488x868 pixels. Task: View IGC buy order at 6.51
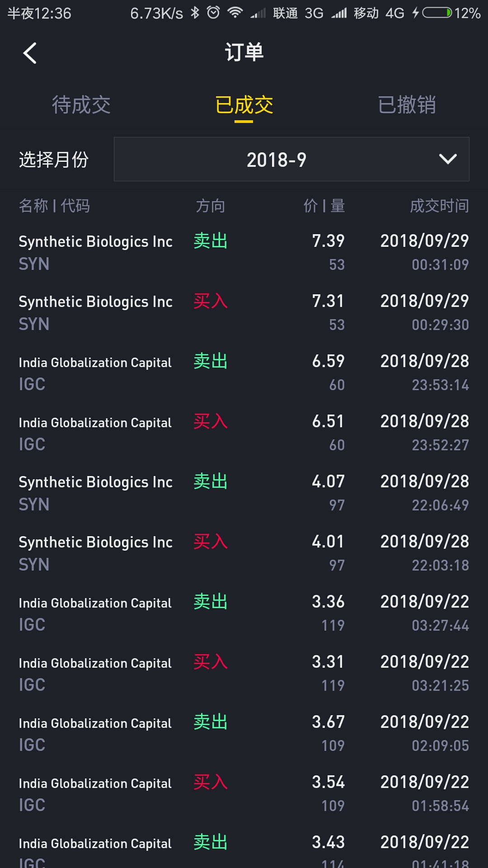[x=244, y=433]
